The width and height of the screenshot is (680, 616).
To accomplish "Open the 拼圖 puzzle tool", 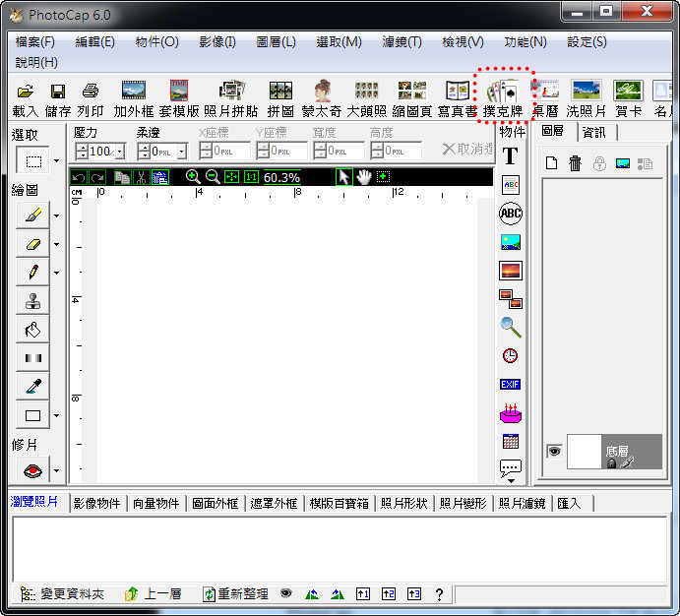I will [280, 98].
